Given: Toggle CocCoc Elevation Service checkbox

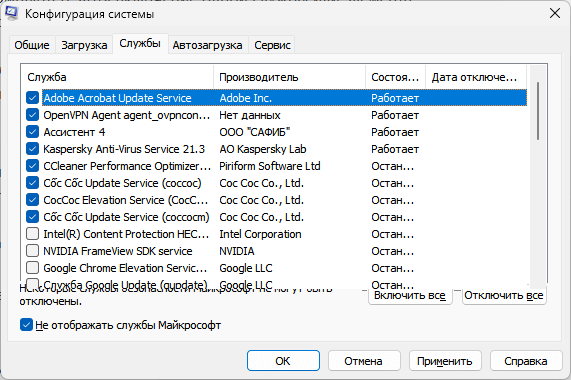Looking at the screenshot, I should pyautogui.click(x=32, y=200).
